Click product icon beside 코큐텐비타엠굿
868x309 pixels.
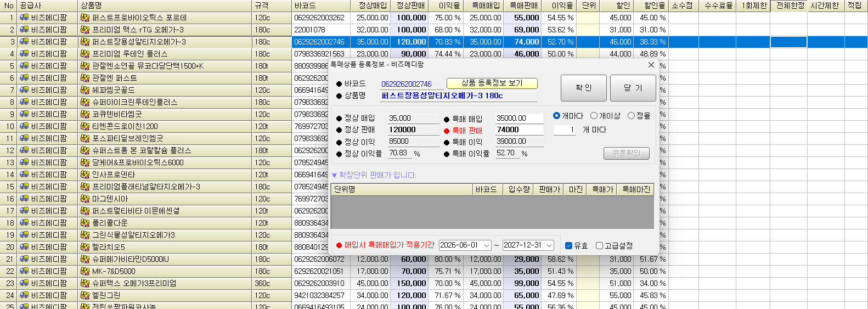85,114
